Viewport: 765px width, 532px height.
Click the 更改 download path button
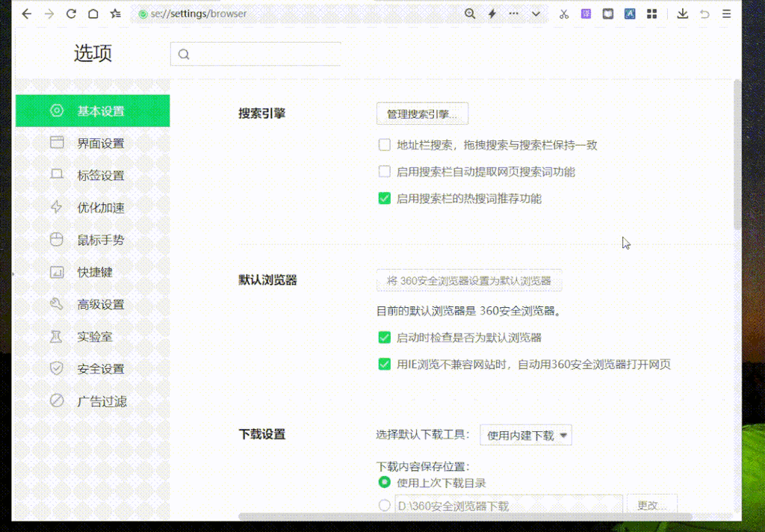(651, 504)
